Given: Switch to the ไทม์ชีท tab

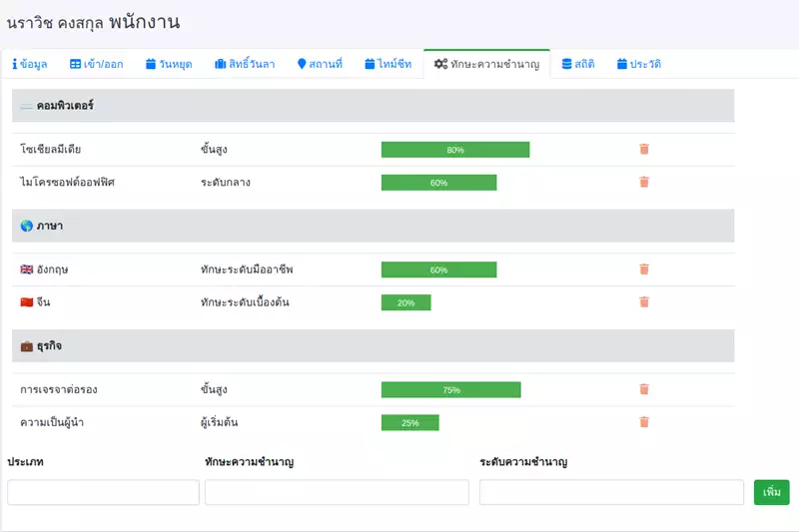Looking at the screenshot, I should 389,64.
